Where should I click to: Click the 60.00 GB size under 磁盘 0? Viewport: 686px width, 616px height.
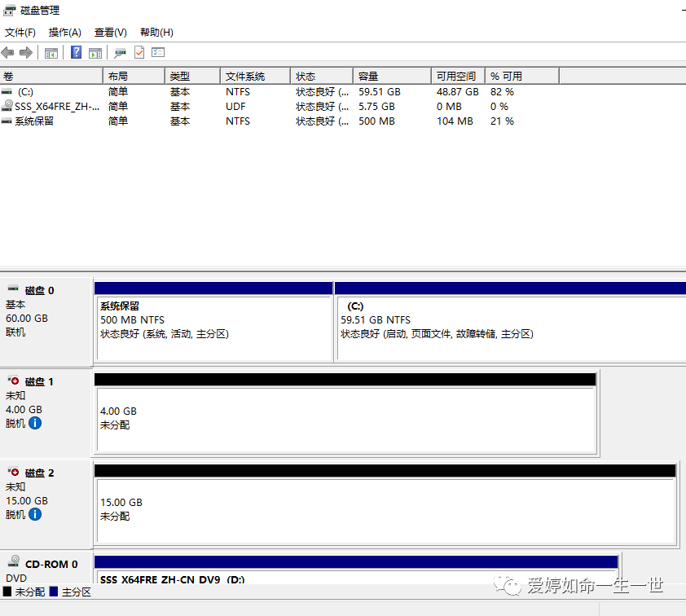[27, 318]
